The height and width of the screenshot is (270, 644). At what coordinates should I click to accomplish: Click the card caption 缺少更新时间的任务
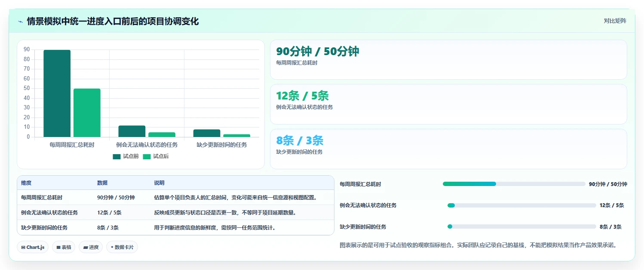pos(299,152)
